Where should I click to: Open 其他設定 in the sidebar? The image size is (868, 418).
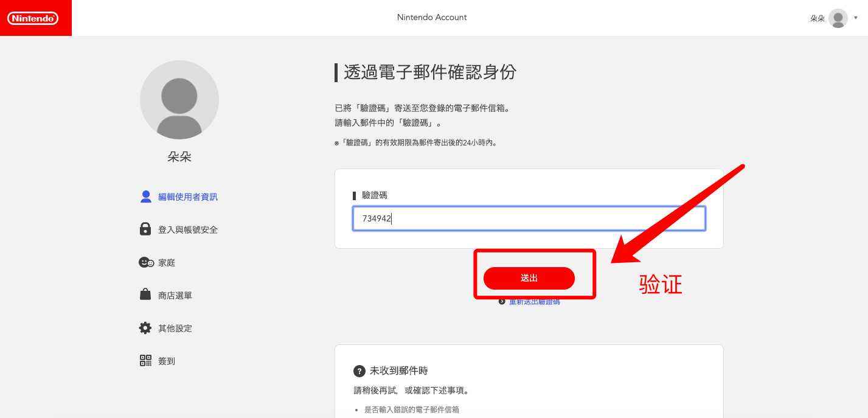coord(175,328)
